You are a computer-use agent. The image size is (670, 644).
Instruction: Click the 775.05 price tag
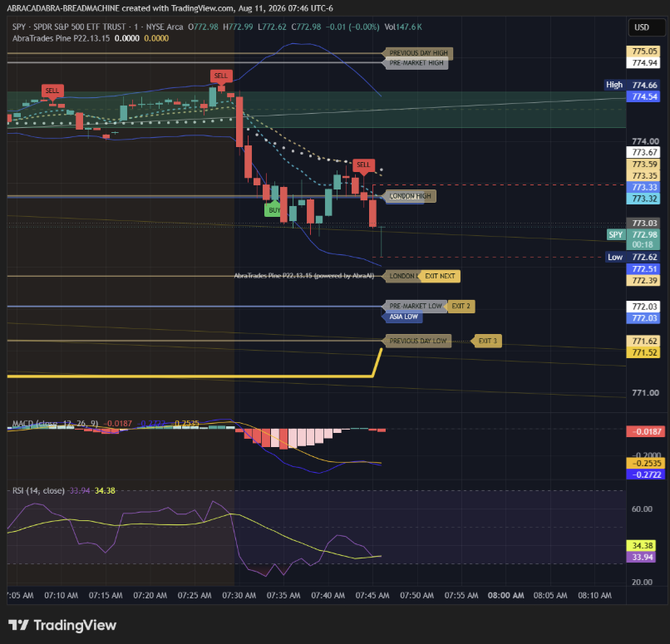pos(643,52)
